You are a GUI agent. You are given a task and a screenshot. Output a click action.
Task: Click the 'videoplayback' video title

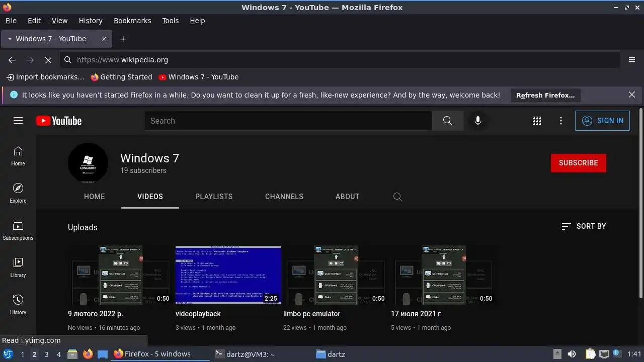click(x=198, y=314)
